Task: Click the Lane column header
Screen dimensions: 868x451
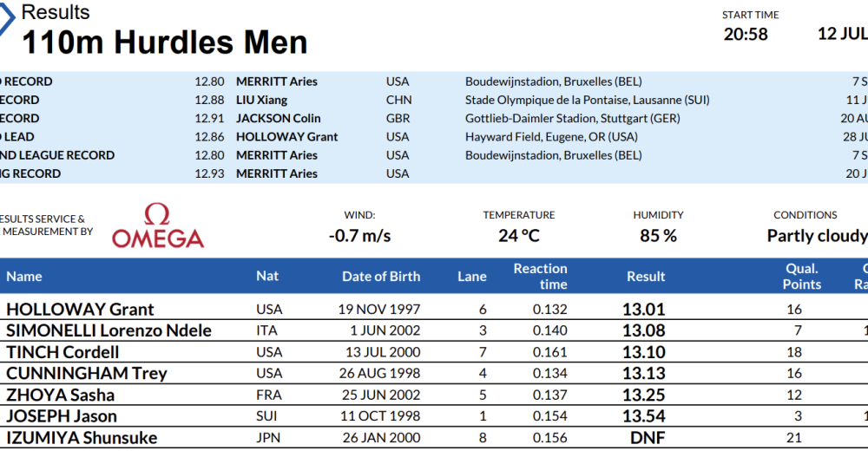Action: [472, 277]
